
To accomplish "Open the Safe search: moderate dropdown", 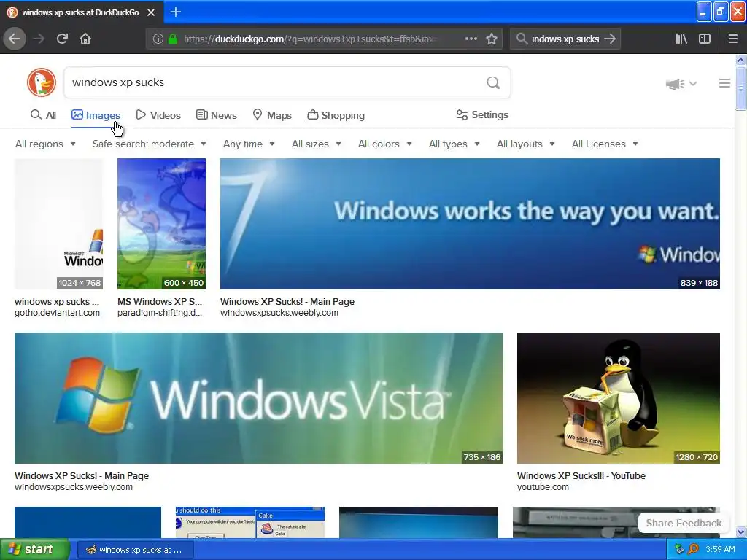I will tap(149, 144).
